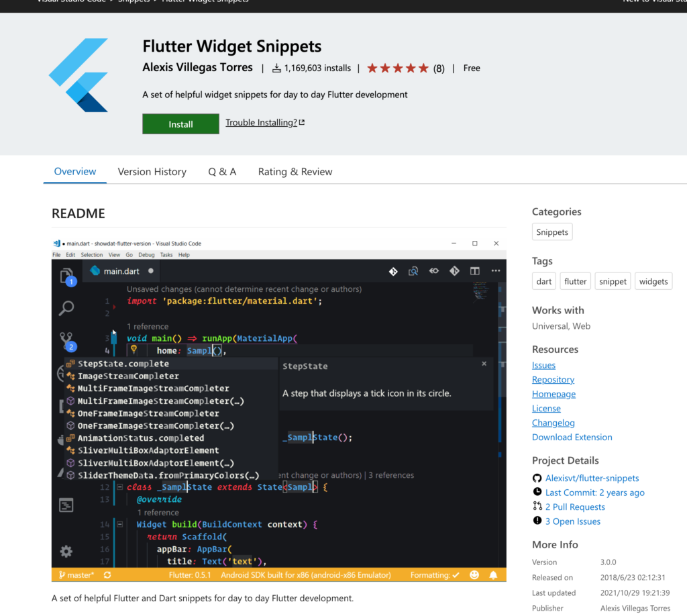This screenshot has height=616, width=687.
Task: Open the Last Commit: 2 years ago link
Action: coord(595,493)
